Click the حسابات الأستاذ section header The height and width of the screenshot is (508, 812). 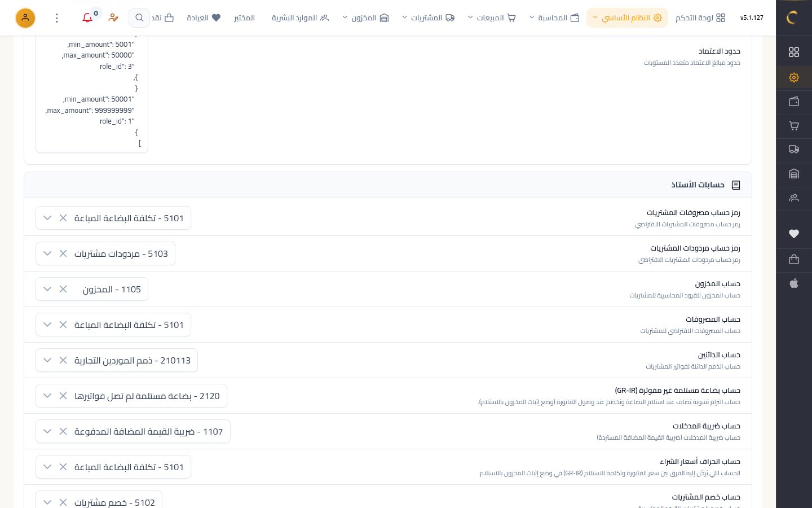[x=388, y=185]
